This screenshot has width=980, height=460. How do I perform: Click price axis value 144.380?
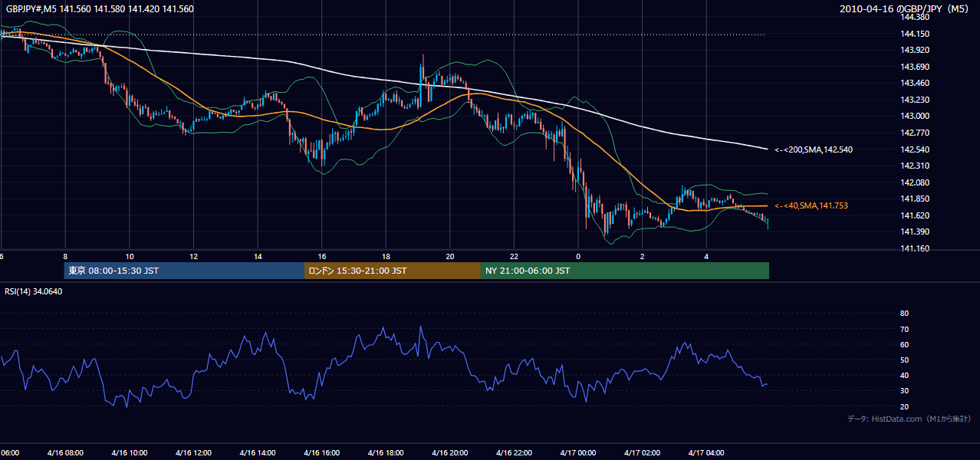[x=915, y=17]
